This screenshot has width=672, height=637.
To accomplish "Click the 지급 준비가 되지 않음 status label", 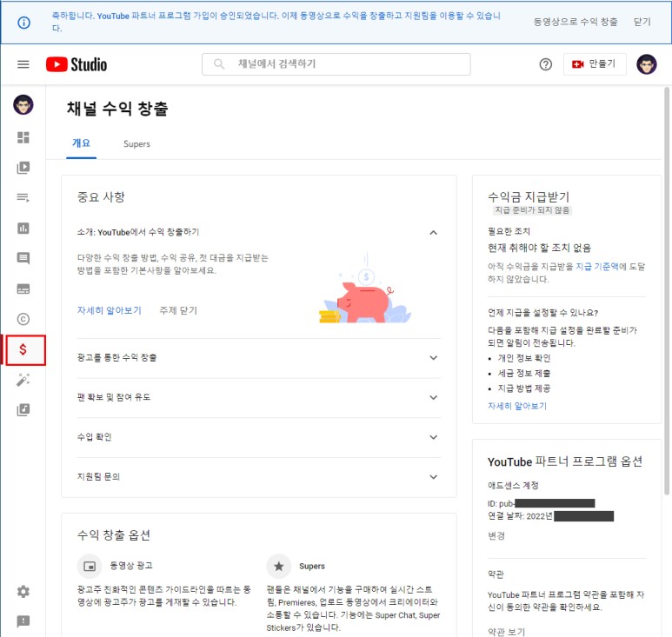I will click(x=532, y=210).
